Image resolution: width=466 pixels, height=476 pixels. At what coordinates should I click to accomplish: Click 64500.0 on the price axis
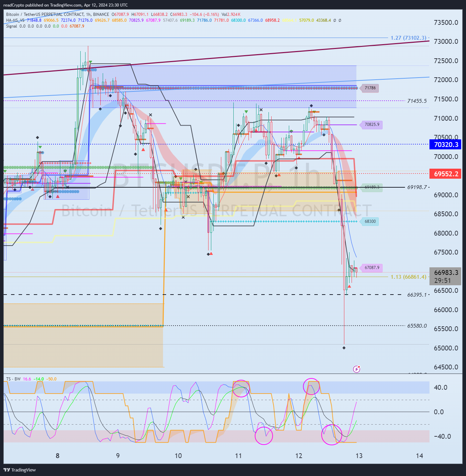coord(446,367)
